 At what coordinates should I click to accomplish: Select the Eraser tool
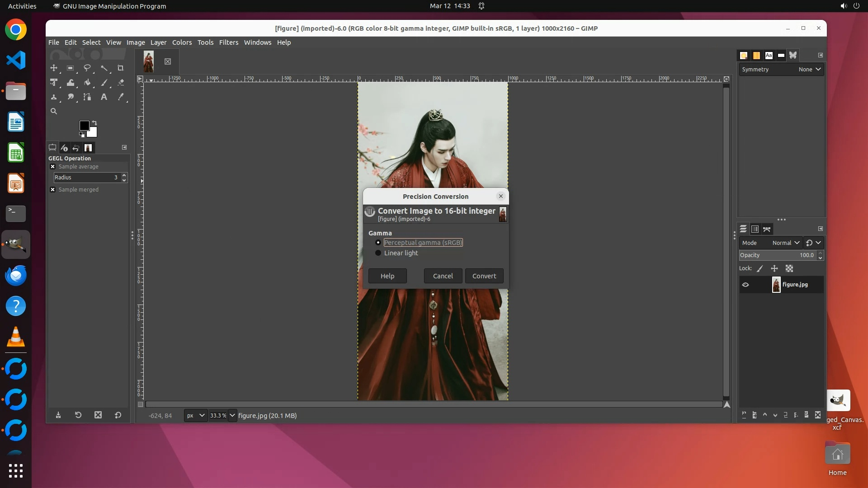click(121, 83)
